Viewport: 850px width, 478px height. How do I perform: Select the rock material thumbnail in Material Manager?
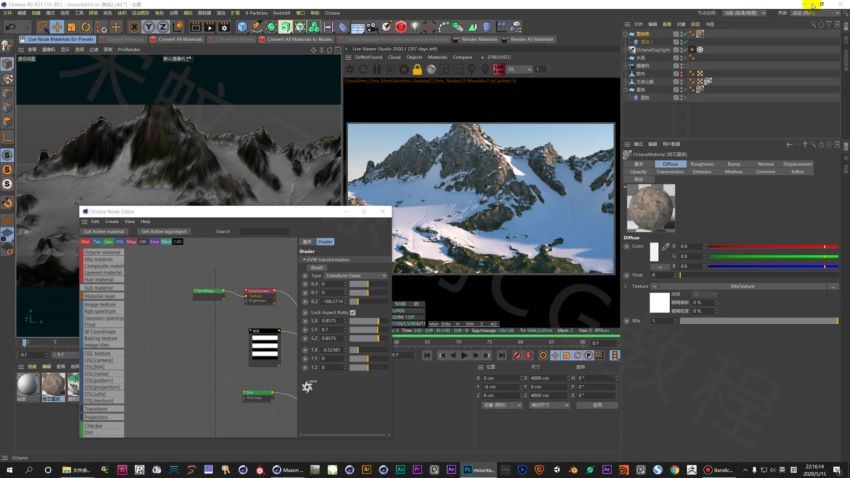(x=53, y=386)
